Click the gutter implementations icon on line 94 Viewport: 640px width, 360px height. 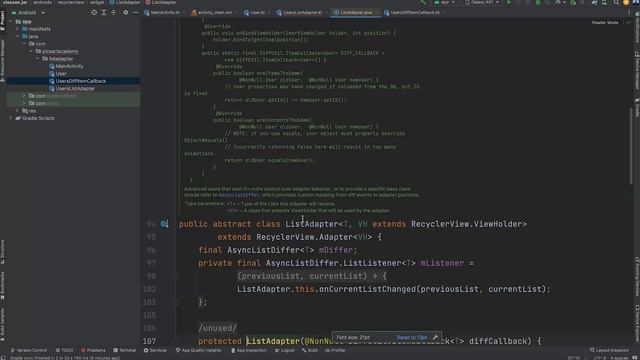point(164,224)
